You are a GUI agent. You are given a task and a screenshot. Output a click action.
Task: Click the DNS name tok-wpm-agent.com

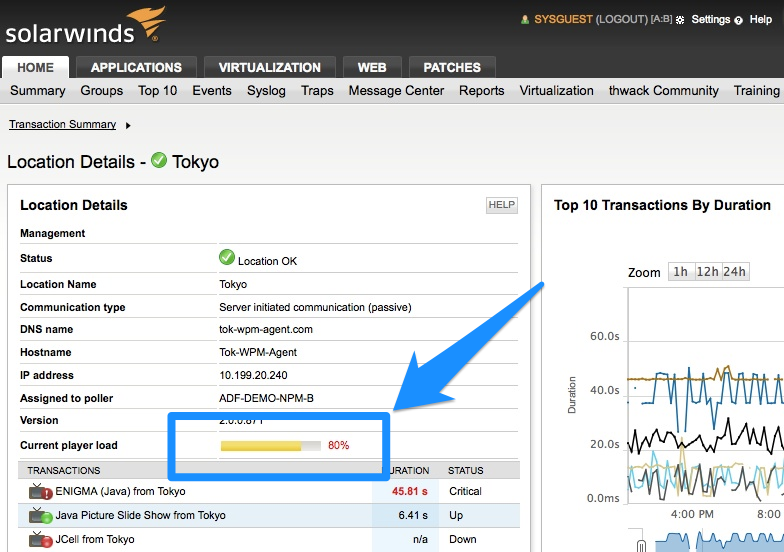point(266,329)
